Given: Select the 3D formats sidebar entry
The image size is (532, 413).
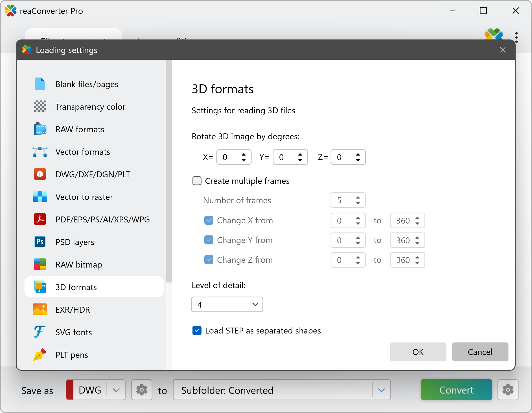Looking at the screenshot, I should (76, 287).
